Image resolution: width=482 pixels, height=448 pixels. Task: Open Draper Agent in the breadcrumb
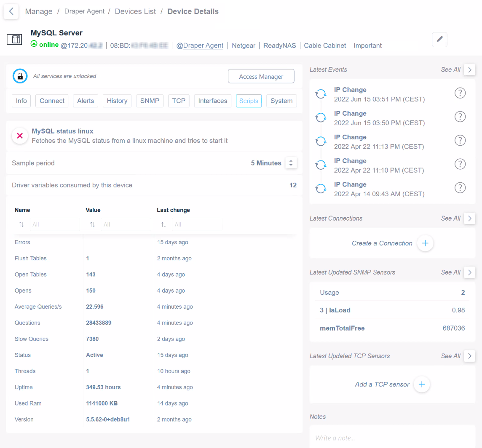click(x=84, y=11)
